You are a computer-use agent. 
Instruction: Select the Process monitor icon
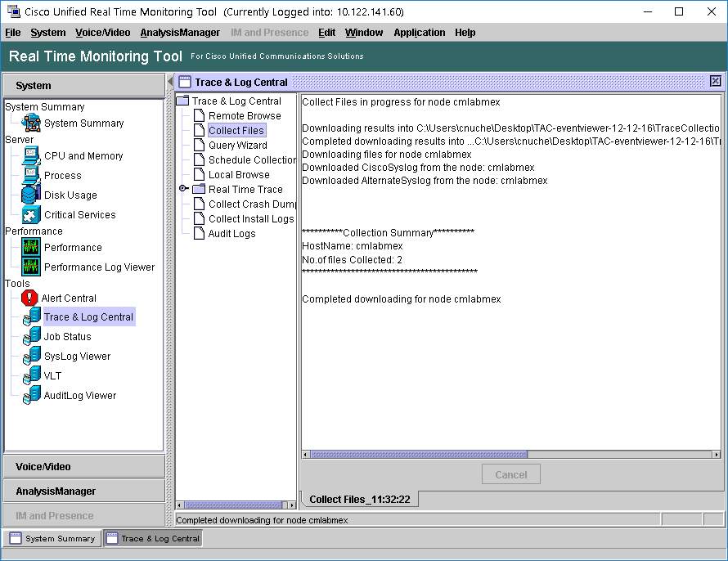point(31,175)
